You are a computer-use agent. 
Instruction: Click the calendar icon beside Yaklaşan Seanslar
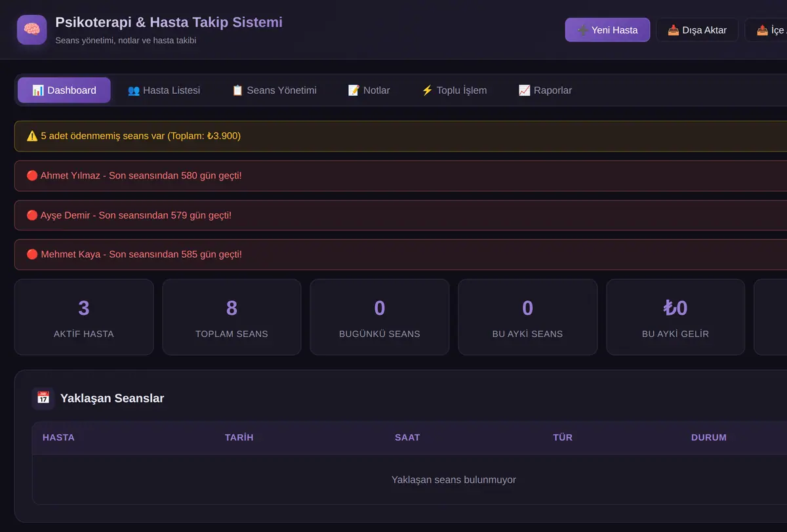coord(43,398)
